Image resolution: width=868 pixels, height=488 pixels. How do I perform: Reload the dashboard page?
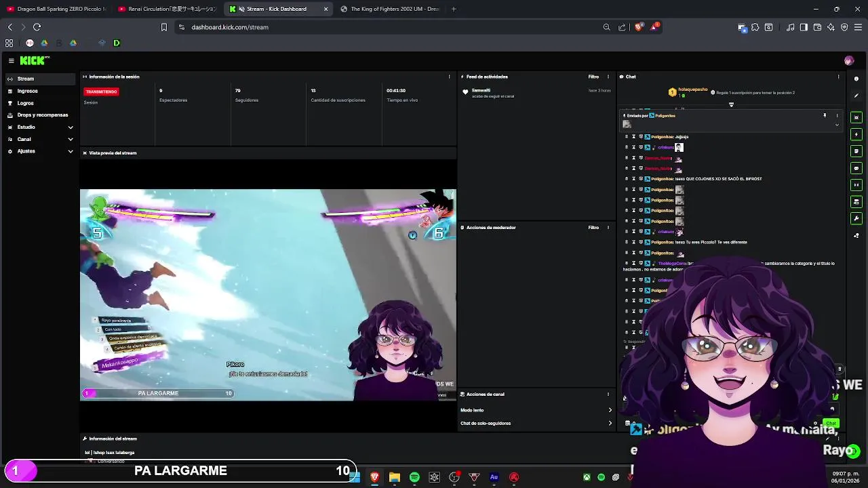click(37, 27)
